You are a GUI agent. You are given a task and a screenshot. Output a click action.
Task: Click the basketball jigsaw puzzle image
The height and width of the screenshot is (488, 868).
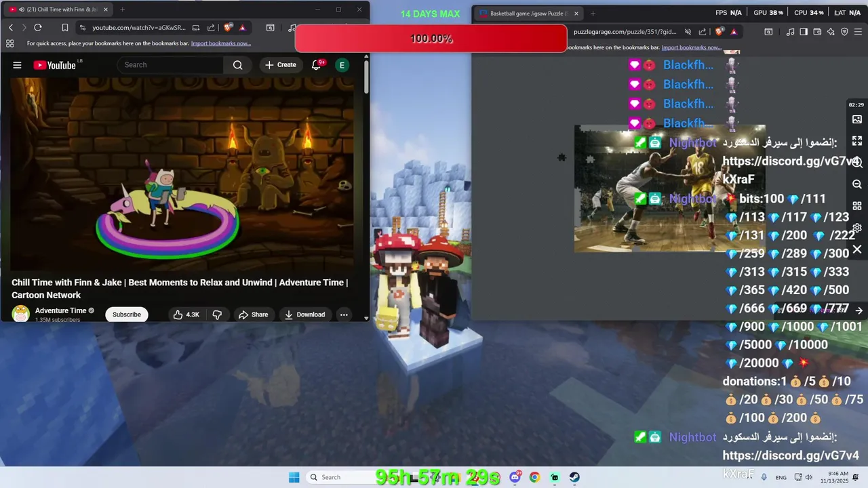669,188
